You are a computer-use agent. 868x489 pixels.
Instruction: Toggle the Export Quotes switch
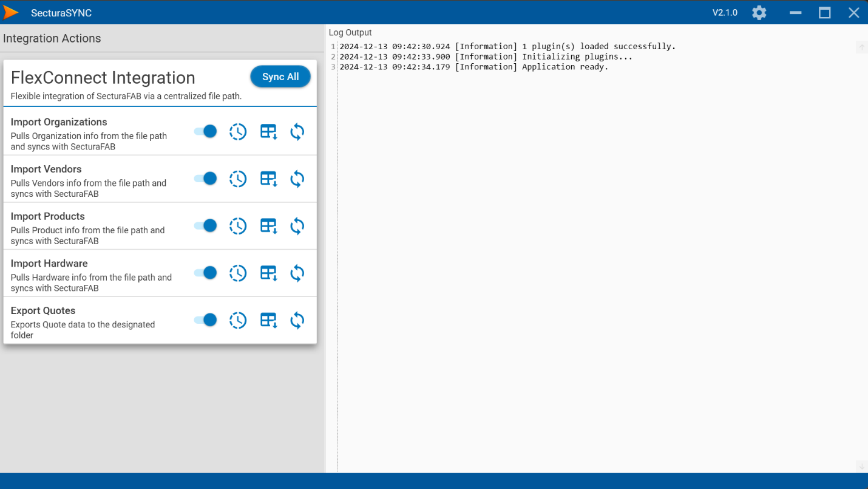click(206, 320)
